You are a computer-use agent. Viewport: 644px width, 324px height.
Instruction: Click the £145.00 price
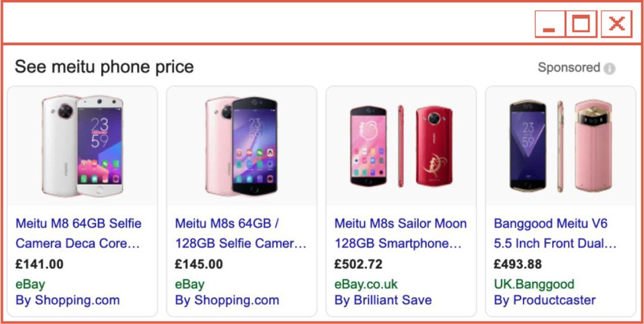[x=199, y=264]
